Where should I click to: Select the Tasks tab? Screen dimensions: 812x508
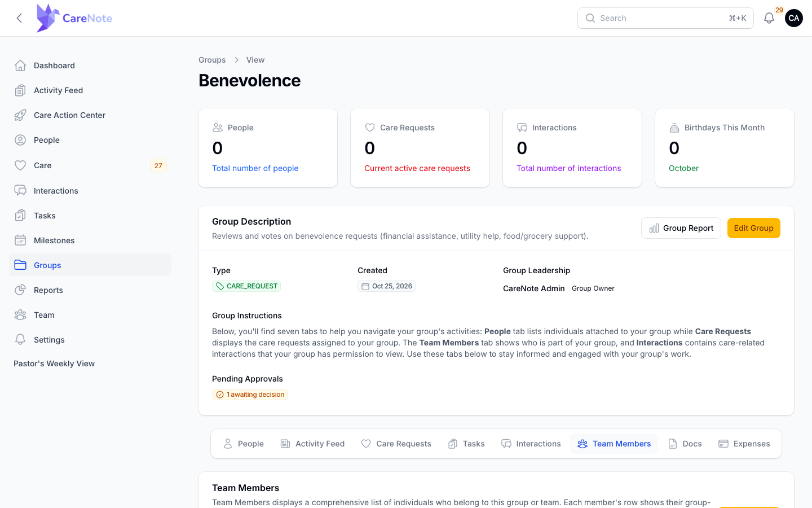(466, 444)
